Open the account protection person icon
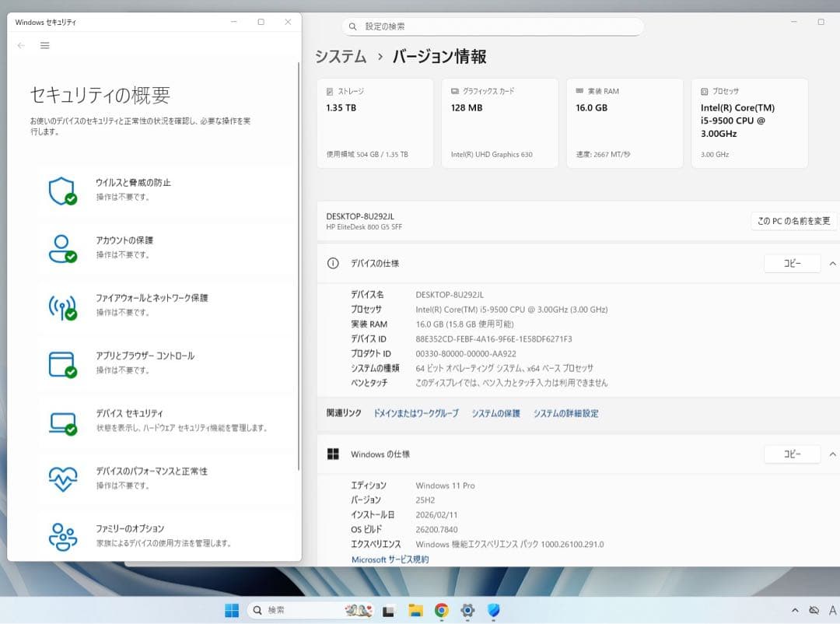This screenshot has width=840, height=624. pyautogui.click(x=63, y=249)
